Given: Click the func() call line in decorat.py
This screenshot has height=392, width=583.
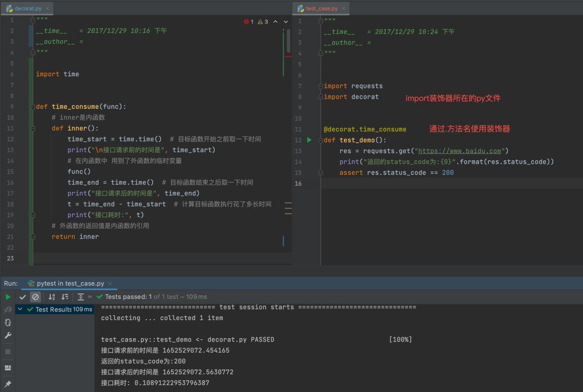Looking at the screenshot, I should tap(79, 171).
